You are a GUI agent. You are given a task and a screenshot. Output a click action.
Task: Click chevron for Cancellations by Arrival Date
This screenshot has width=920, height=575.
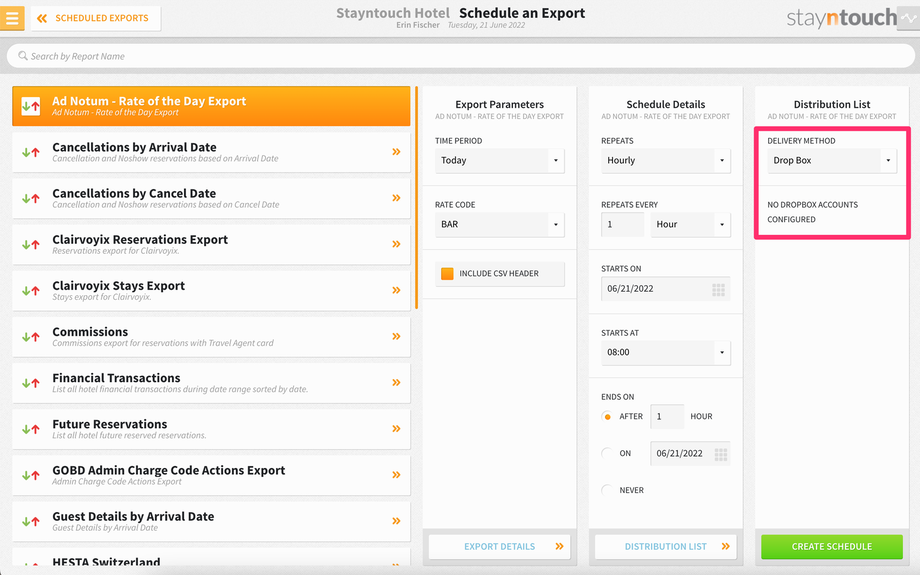click(x=397, y=151)
